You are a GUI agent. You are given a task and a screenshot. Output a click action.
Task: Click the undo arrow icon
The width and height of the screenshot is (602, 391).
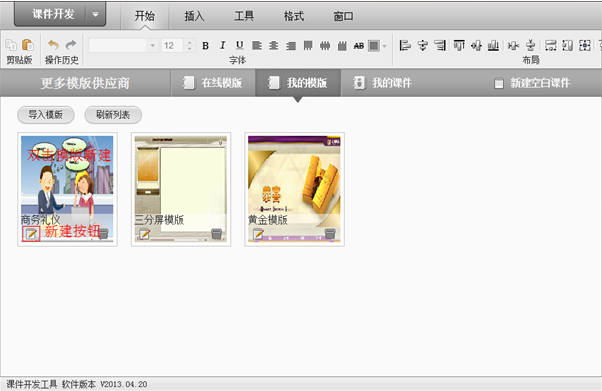click(53, 45)
